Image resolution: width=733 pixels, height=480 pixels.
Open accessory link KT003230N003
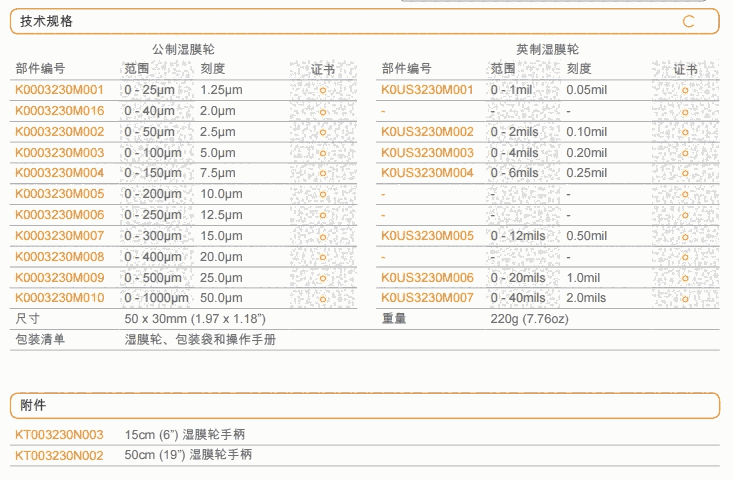59,435
